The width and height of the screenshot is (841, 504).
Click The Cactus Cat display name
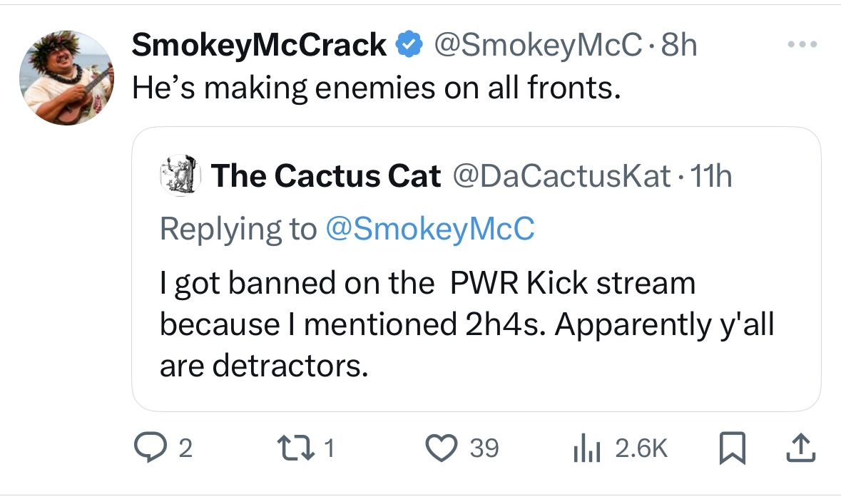(x=326, y=175)
